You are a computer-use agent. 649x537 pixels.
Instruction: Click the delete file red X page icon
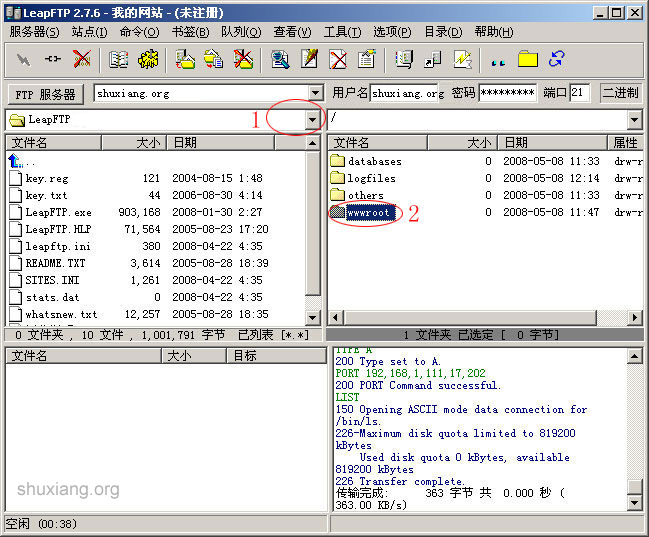(x=338, y=60)
